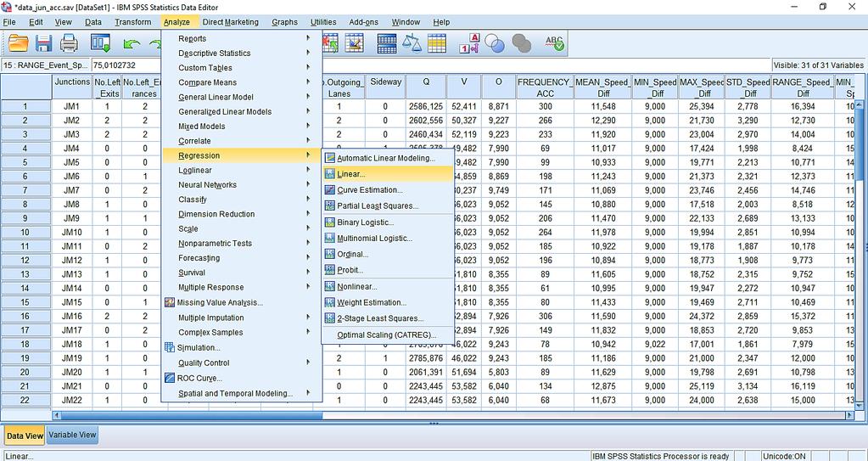The image size is (868, 461).
Task: Open the File menu
Action: click(9, 22)
